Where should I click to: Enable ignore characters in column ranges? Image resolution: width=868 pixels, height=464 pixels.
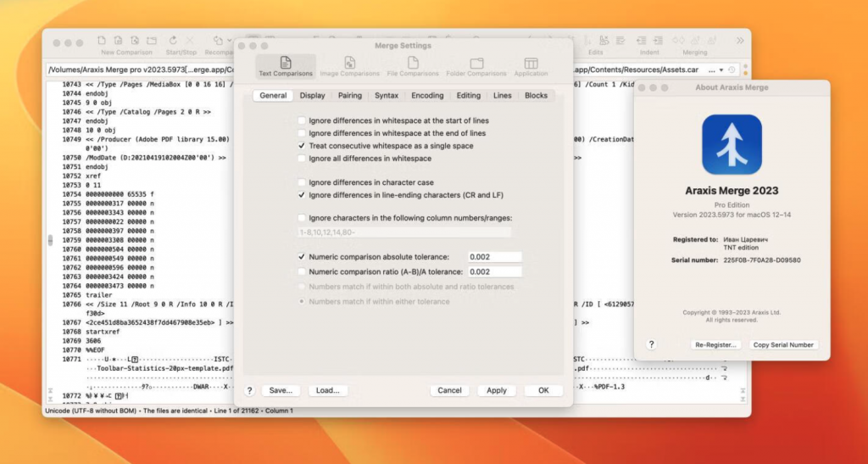coord(302,218)
